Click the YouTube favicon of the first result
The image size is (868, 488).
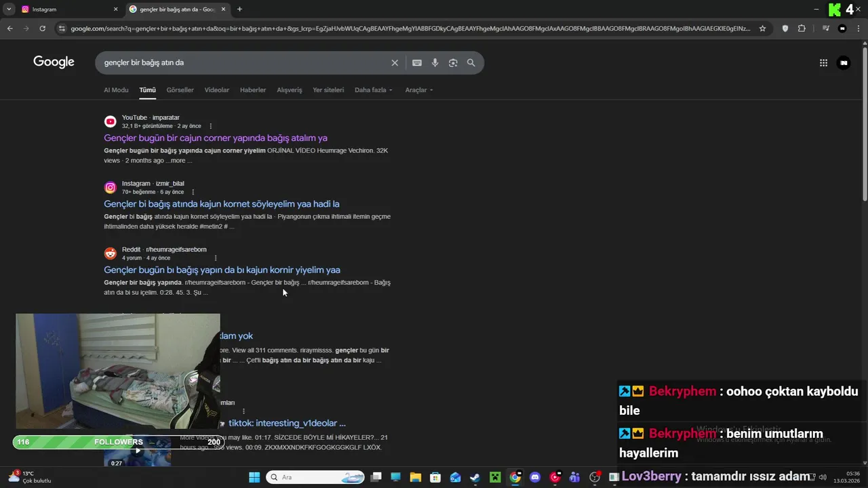111,122
